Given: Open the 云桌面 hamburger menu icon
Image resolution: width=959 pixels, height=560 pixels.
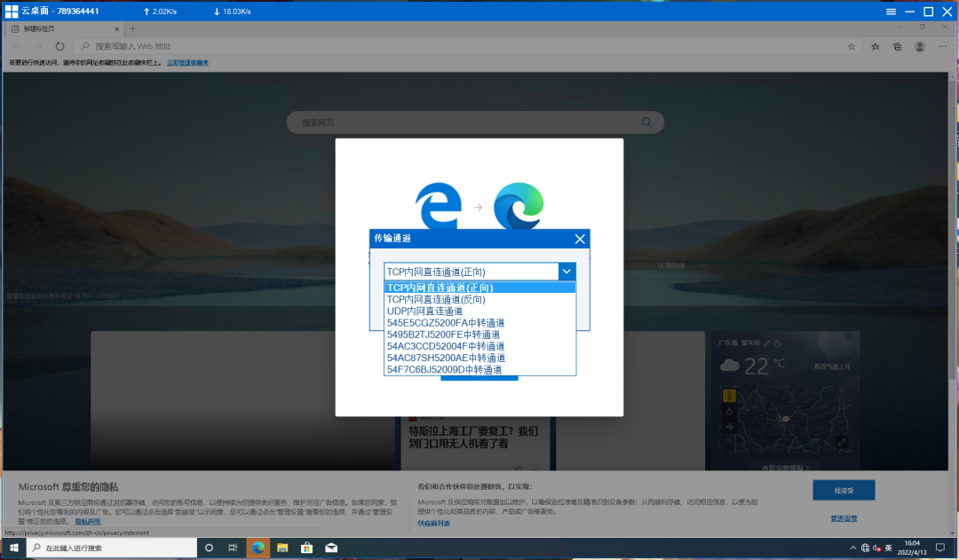Looking at the screenshot, I should (x=892, y=12).
